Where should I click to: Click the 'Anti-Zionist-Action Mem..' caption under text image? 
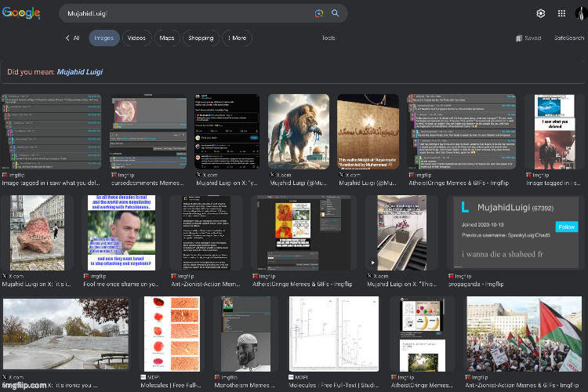pos(205,284)
